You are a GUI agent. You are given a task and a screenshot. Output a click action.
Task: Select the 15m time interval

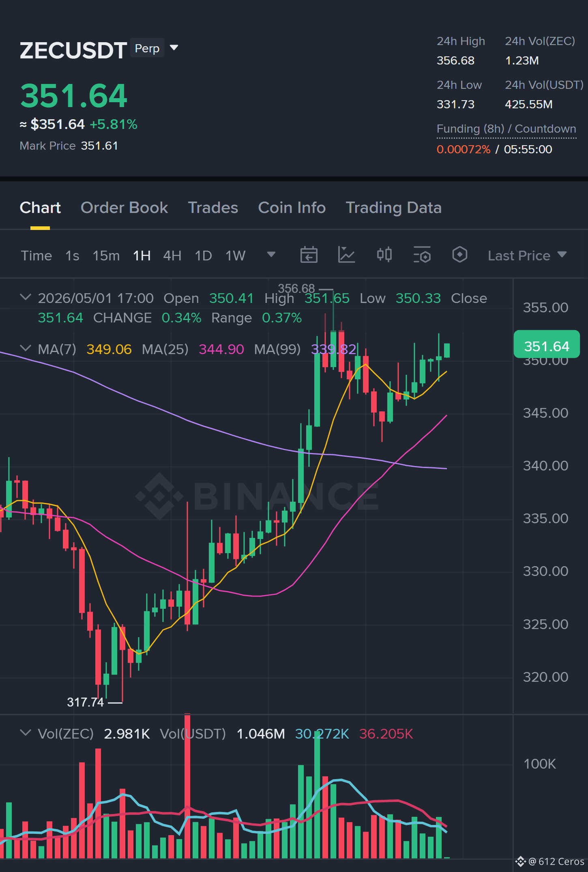pos(106,256)
